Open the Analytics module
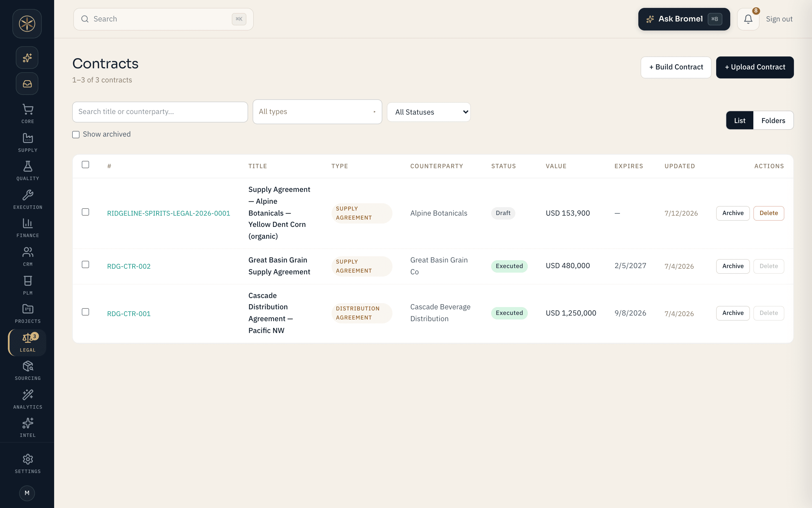812x508 pixels. coord(28,399)
